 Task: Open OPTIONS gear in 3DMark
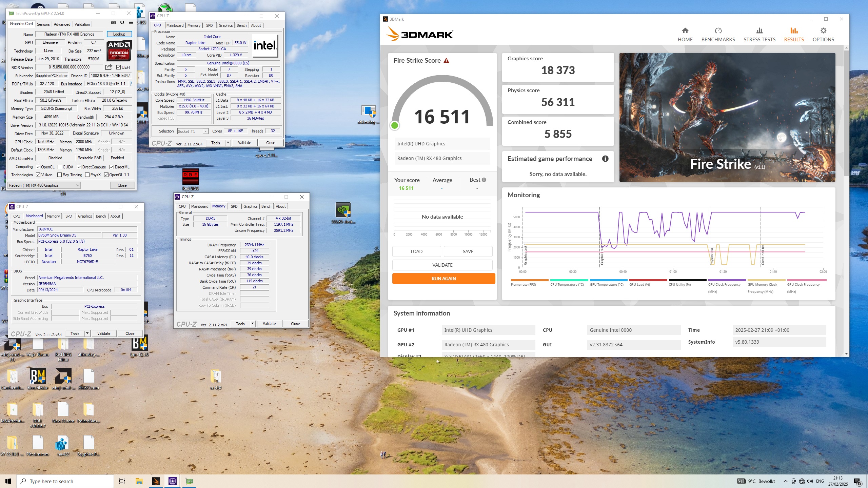click(x=823, y=35)
